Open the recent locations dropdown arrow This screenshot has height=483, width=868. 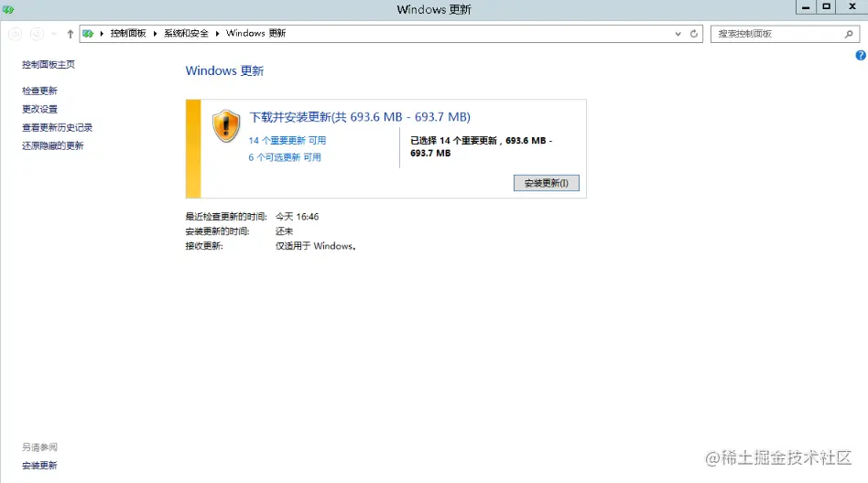54,34
